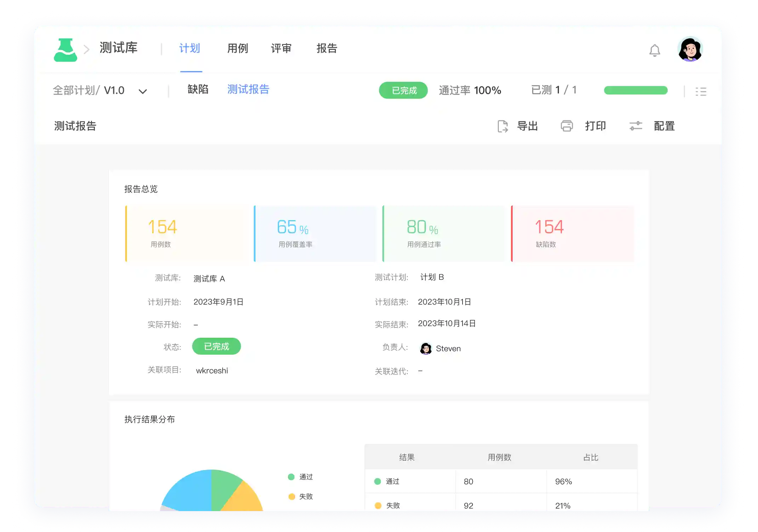Open the notifications bell

pyautogui.click(x=655, y=50)
